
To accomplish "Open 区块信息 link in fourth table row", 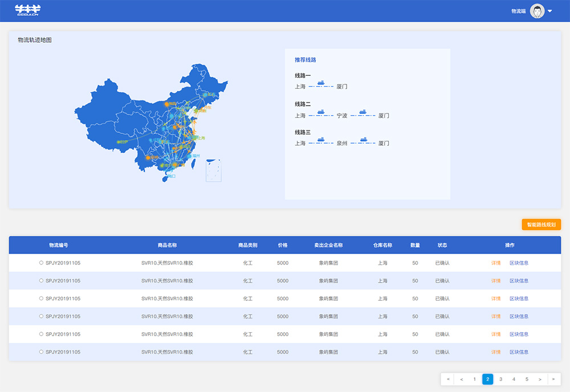I will click(x=519, y=316).
